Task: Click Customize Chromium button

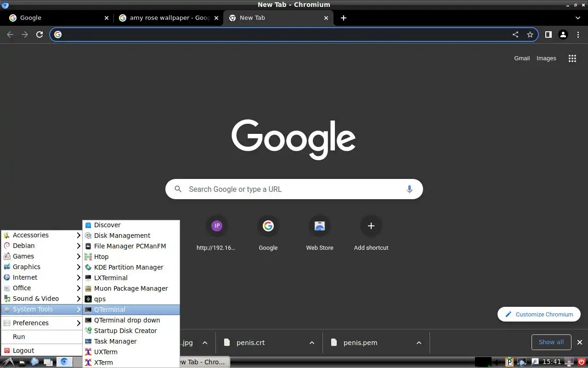Action: pos(539,315)
